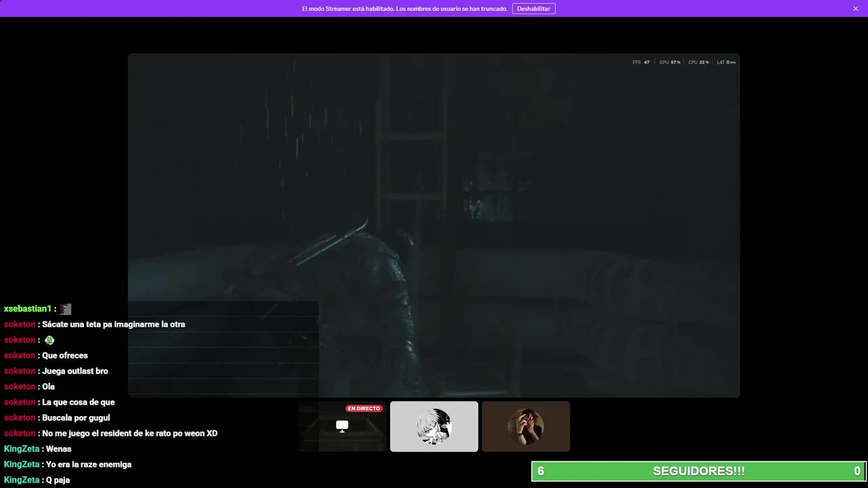Click the '0' count on the followers bar
The height and width of the screenshot is (488, 868).
[x=857, y=471]
